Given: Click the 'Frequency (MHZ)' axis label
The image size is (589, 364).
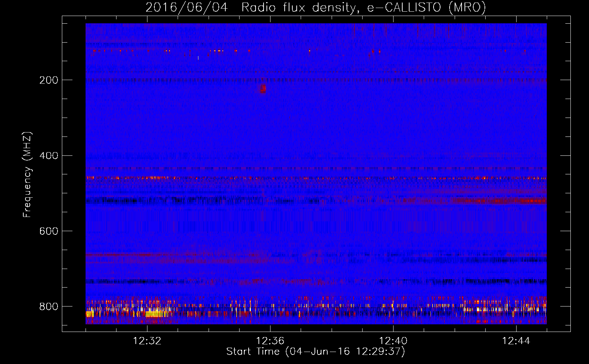Looking at the screenshot, I should pyautogui.click(x=27, y=175).
